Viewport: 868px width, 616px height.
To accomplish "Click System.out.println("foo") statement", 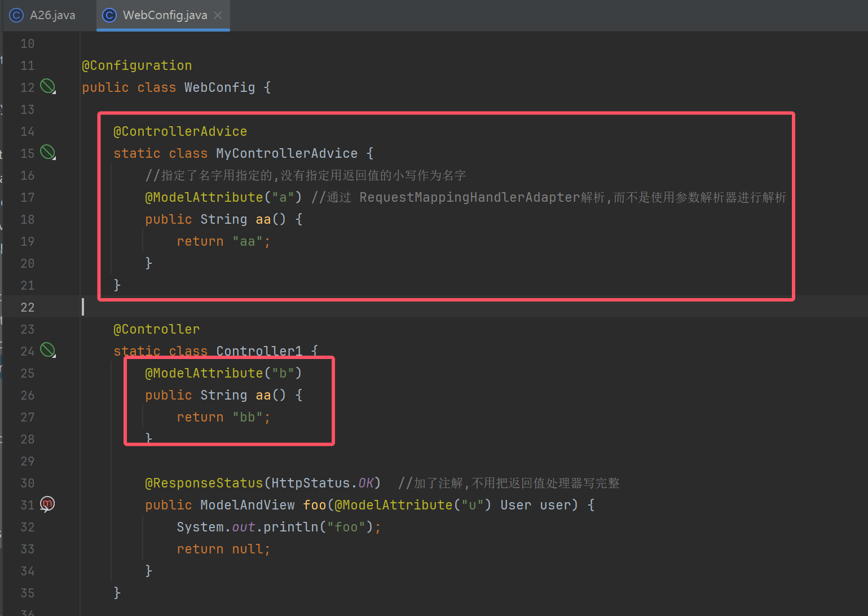I will point(279,527).
